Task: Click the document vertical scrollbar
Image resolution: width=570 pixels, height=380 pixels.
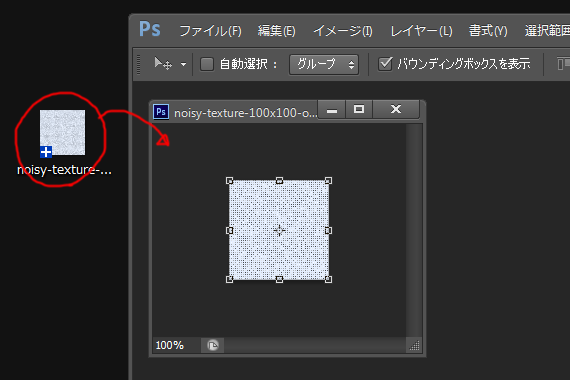Action: (414, 231)
